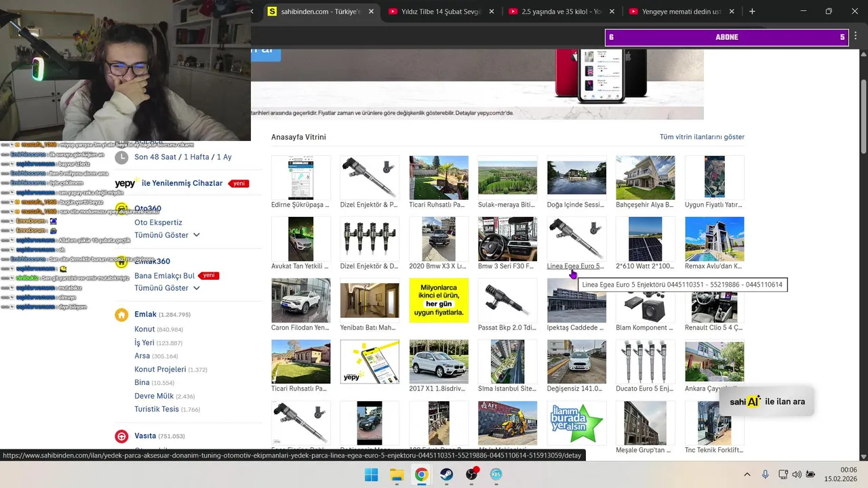Click the red Vasıta category icon

[x=121, y=436]
